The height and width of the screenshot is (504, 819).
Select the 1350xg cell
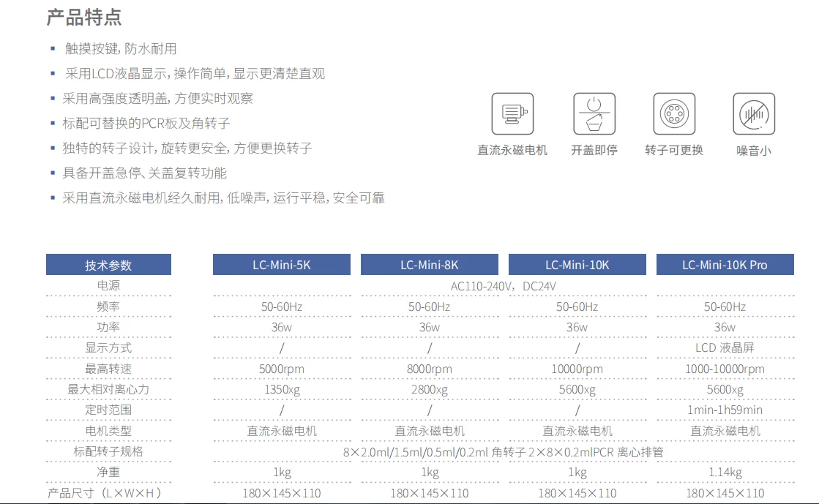282,390
